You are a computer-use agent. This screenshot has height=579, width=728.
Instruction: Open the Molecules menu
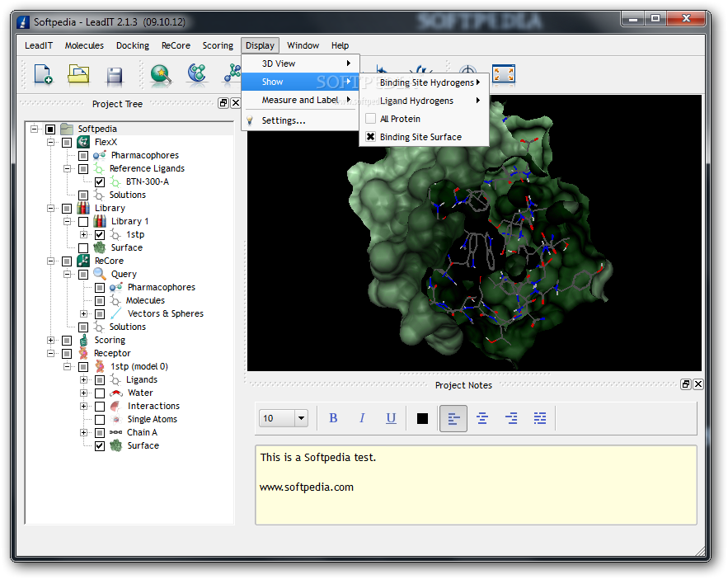point(84,45)
